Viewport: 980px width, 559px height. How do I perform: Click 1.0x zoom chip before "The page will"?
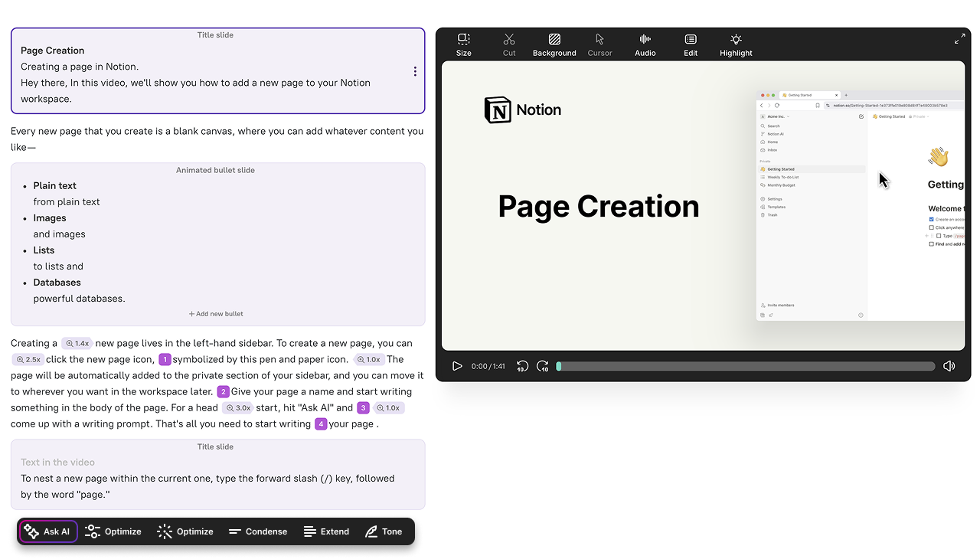[x=368, y=360]
